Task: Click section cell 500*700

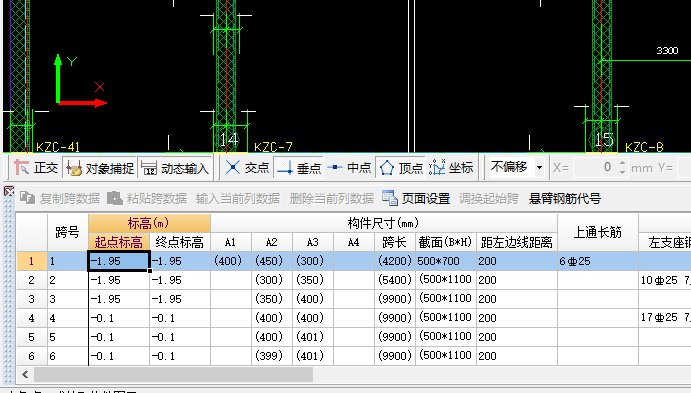Action: (x=446, y=261)
